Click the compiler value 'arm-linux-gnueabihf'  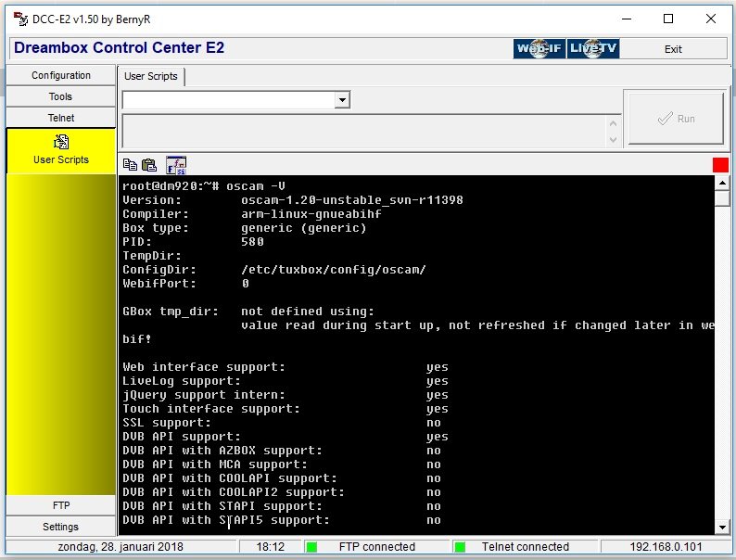311,213
